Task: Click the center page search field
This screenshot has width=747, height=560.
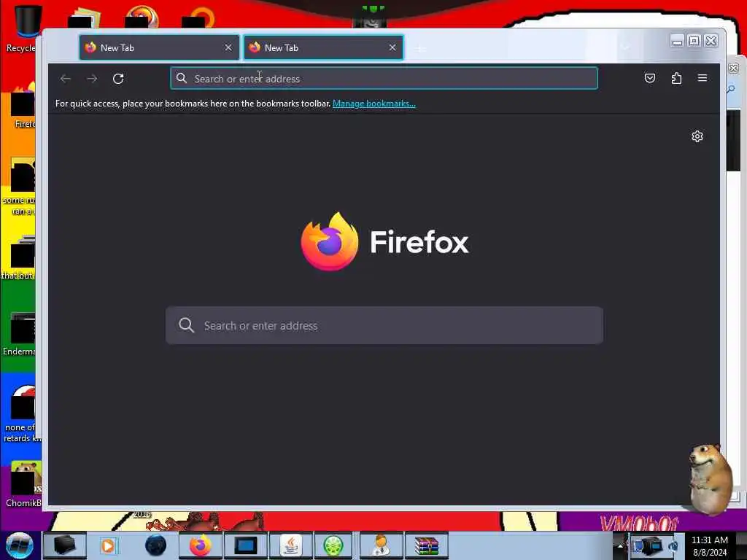Action: 384,326
